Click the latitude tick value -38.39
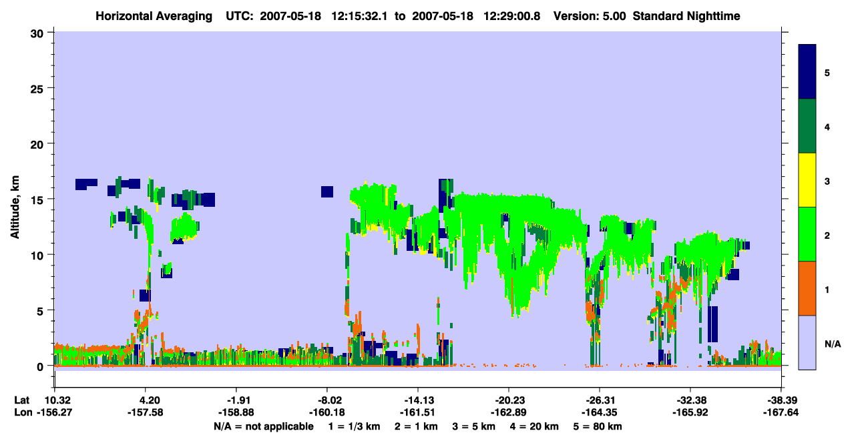 (781, 400)
